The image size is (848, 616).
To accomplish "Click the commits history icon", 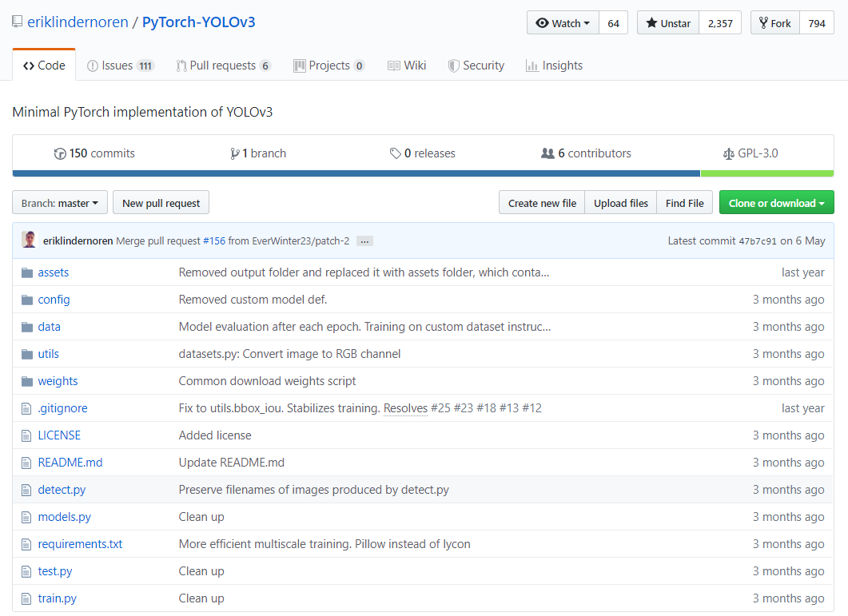I will pyautogui.click(x=61, y=153).
